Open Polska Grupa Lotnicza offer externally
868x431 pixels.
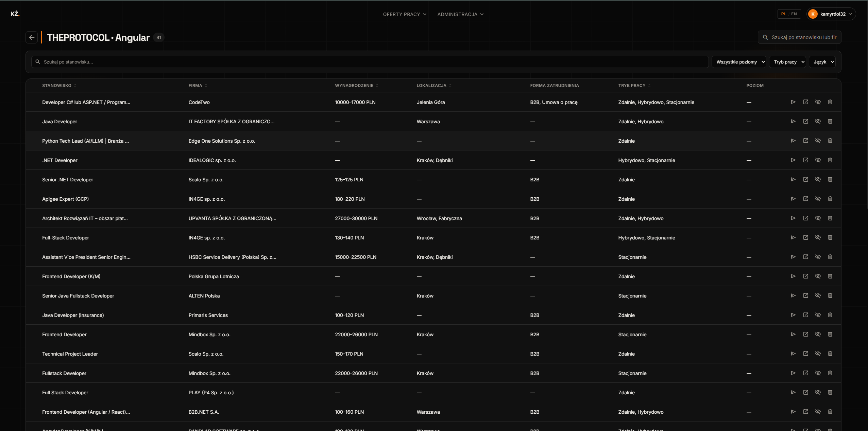tap(805, 276)
